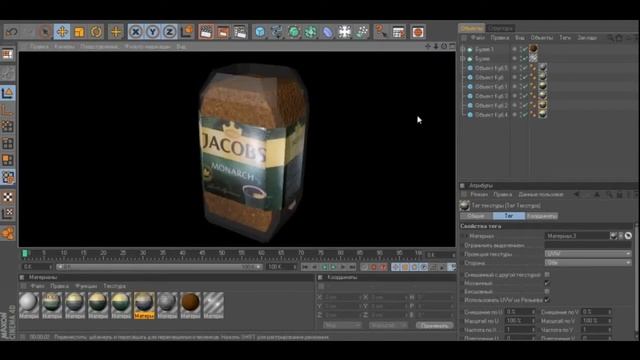
Task: Open the Side 'Обе' dropdown
Action: (x=588, y=263)
